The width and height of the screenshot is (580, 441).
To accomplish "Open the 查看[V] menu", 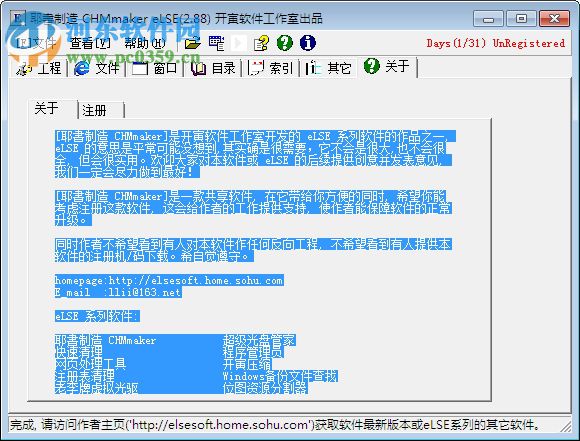I will (x=91, y=43).
